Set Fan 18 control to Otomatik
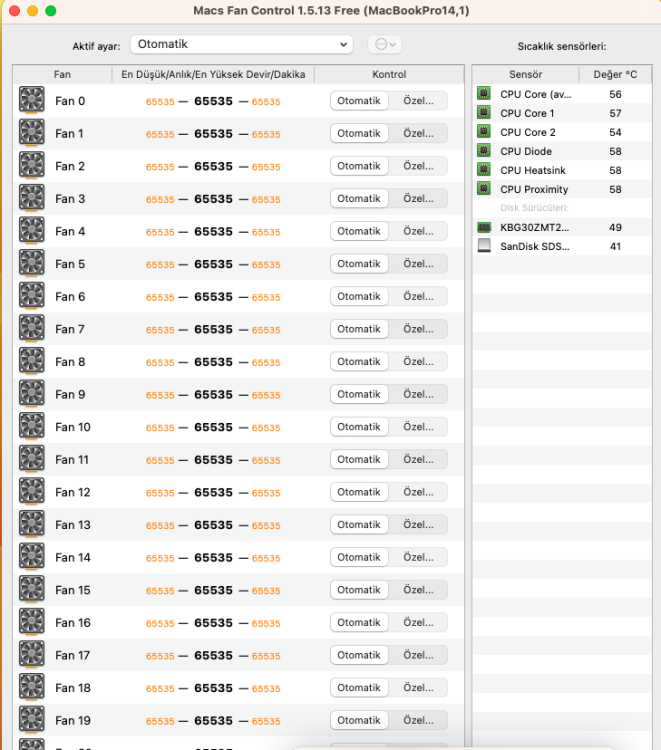 [359, 688]
